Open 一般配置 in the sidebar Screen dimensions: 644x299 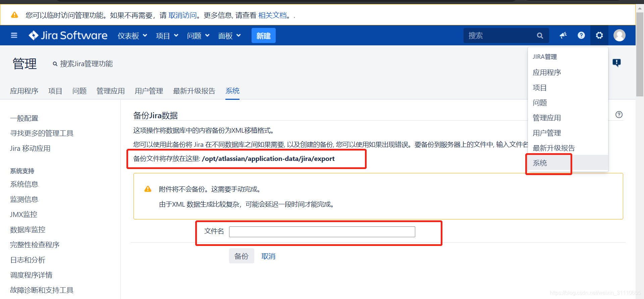[x=24, y=118]
